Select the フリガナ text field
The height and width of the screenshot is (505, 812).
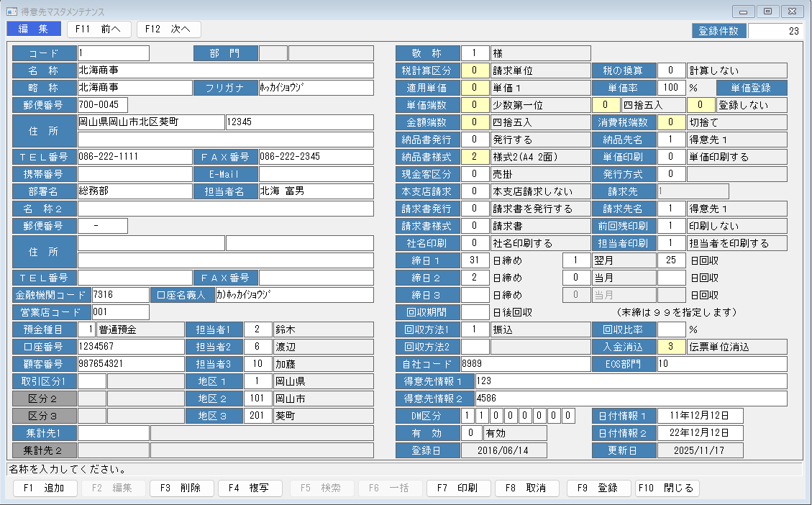tap(316, 88)
